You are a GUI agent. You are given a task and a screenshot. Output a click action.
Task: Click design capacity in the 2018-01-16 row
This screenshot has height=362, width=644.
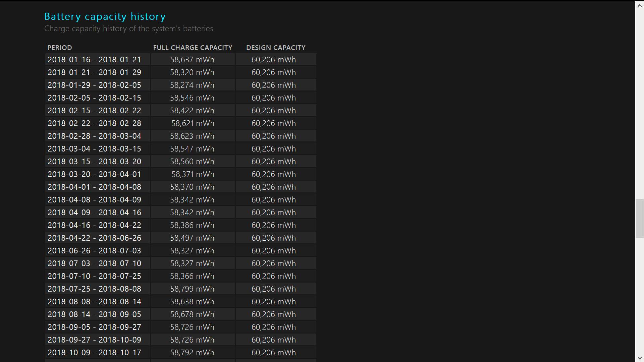point(274,60)
